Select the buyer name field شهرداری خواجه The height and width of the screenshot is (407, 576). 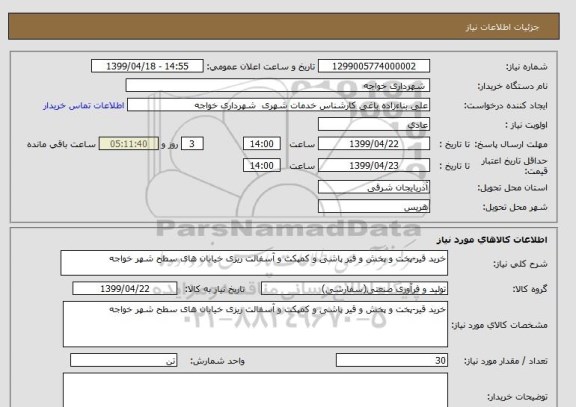tap(277, 86)
